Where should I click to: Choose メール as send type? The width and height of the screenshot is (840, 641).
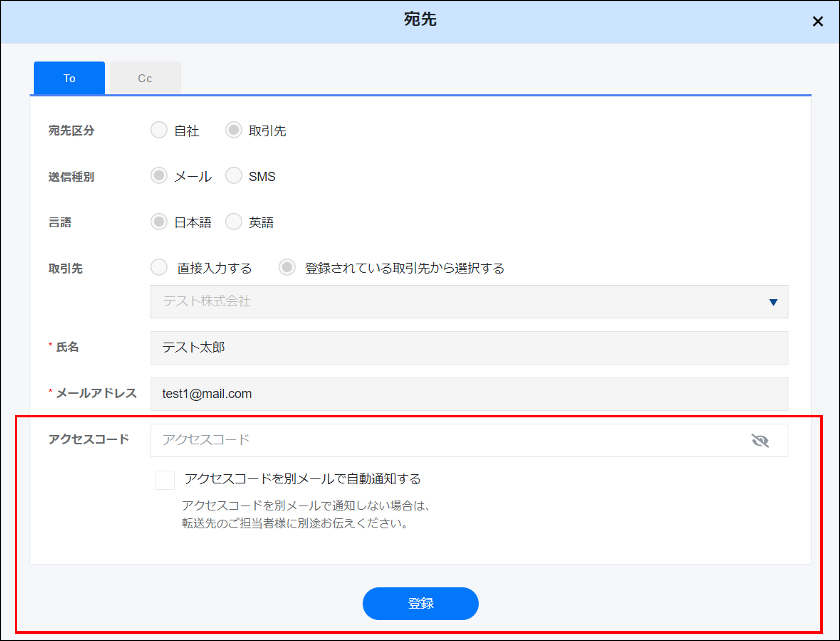pyautogui.click(x=159, y=176)
